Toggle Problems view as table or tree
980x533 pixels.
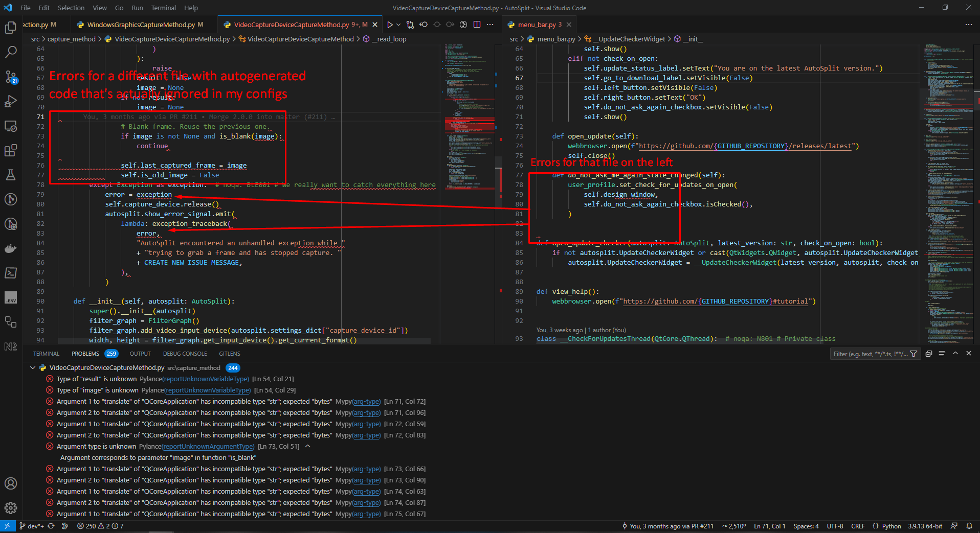pos(942,354)
